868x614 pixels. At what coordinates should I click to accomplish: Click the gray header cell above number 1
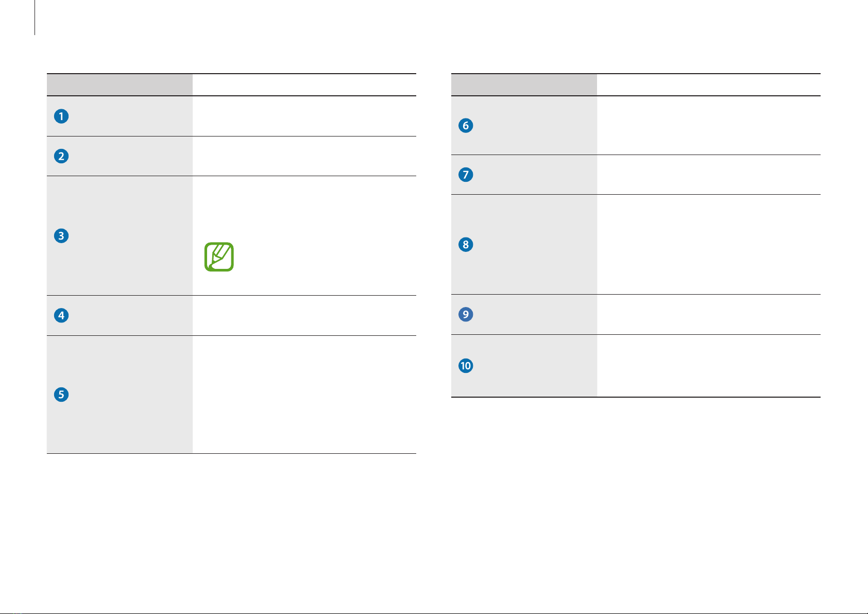tap(120, 85)
